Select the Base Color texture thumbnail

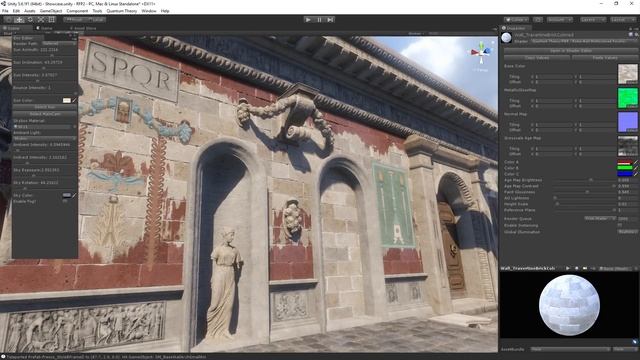point(627,74)
